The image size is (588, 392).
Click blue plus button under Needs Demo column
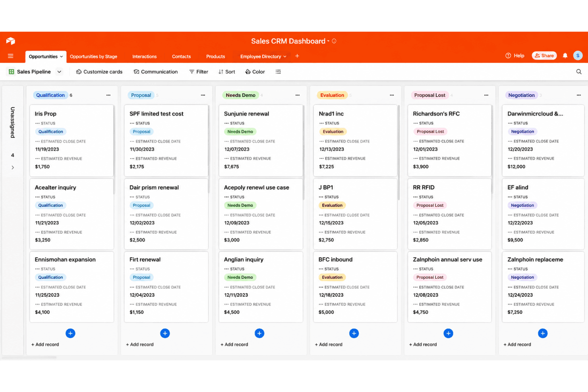(259, 333)
